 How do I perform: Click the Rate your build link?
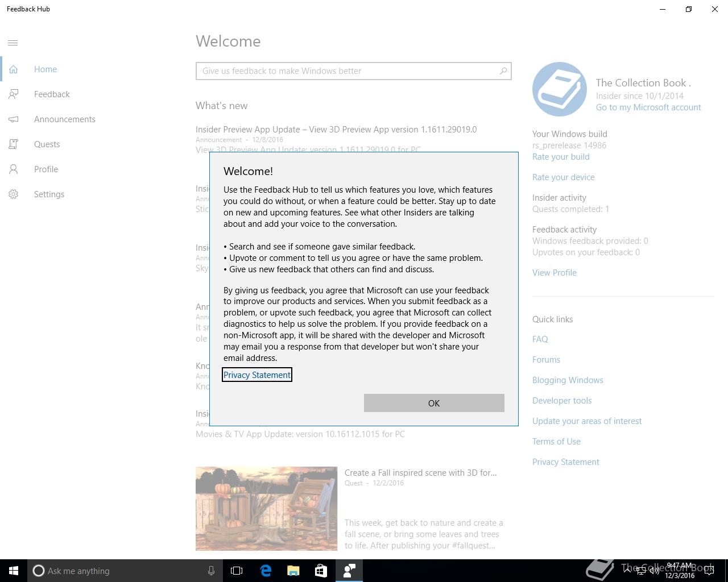pyautogui.click(x=561, y=157)
